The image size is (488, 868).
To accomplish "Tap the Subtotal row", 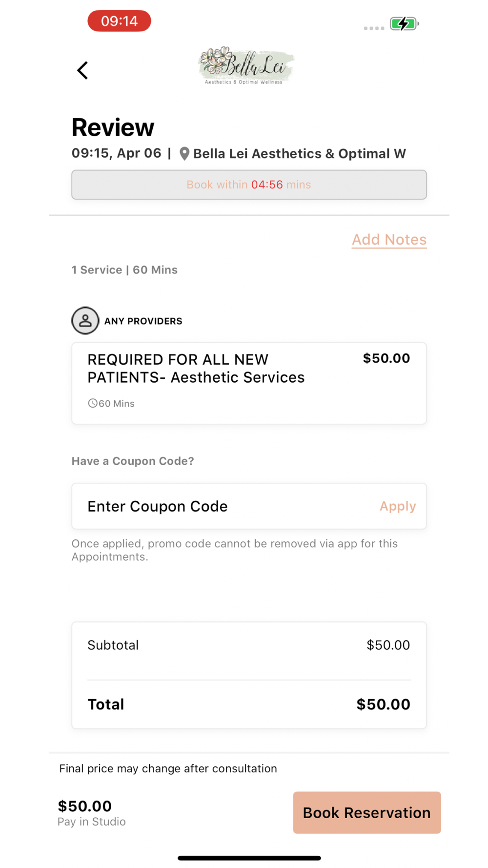I will tap(249, 645).
